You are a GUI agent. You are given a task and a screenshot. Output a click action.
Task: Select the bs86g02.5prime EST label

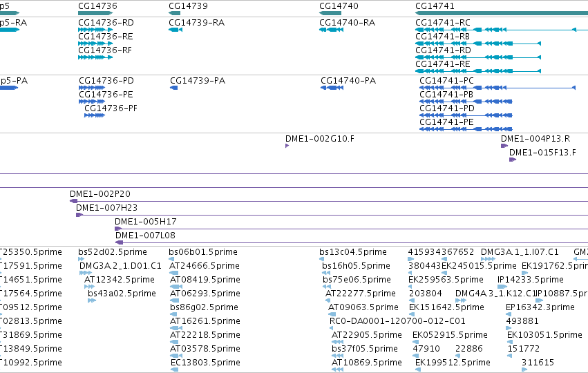[x=204, y=307]
